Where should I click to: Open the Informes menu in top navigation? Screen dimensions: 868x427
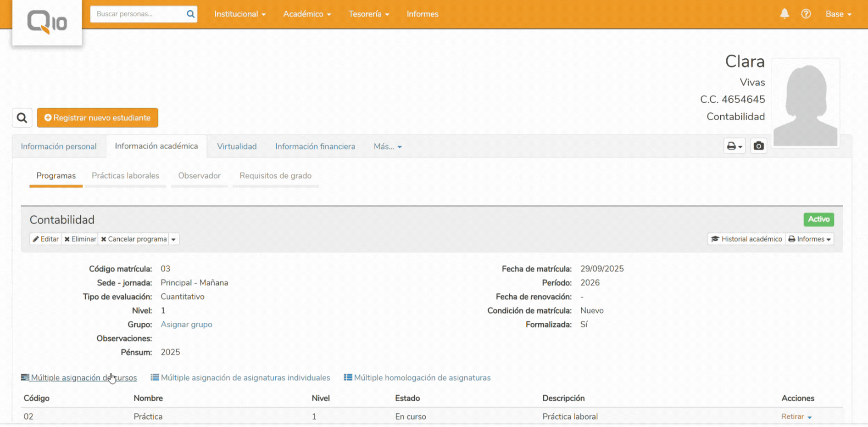pos(422,14)
